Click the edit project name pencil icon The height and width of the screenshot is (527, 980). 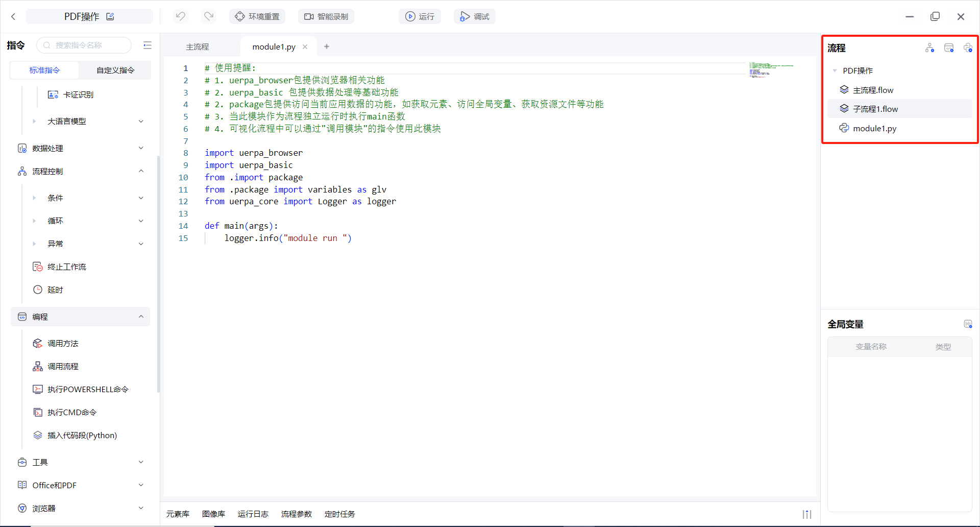click(x=110, y=16)
